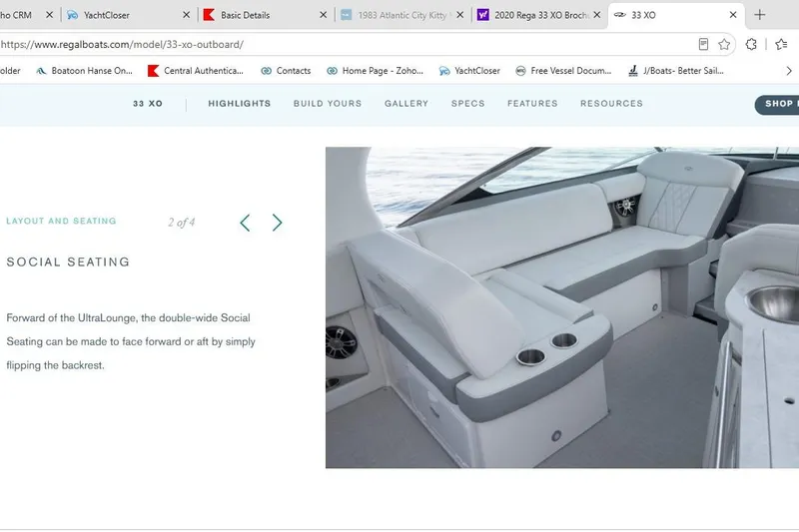Image resolution: width=799 pixels, height=532 pixels.
Task: Click the favorites star icon in address bar
Action: coord(724,44)
